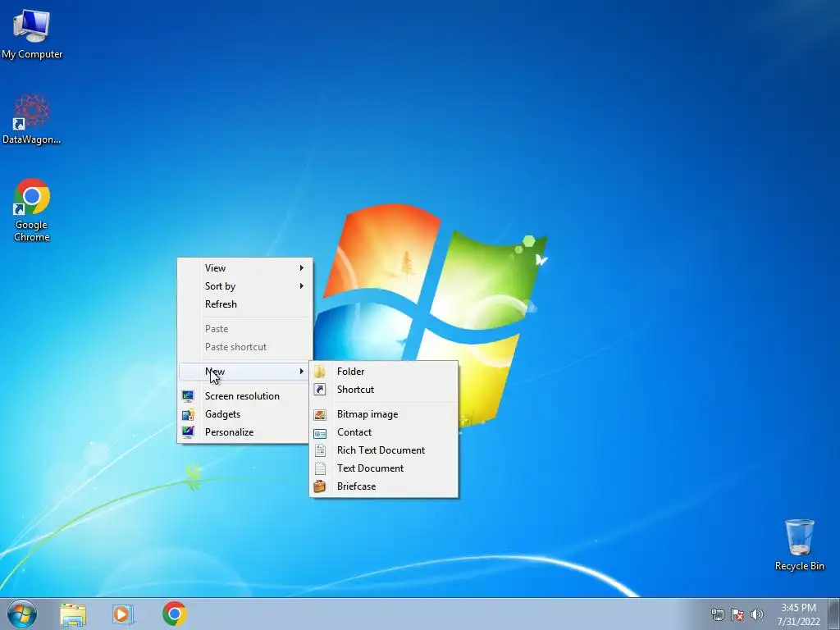Choose Refresh in context menu
The width and height of the screenshot is (840, 630).
(244, 304)
